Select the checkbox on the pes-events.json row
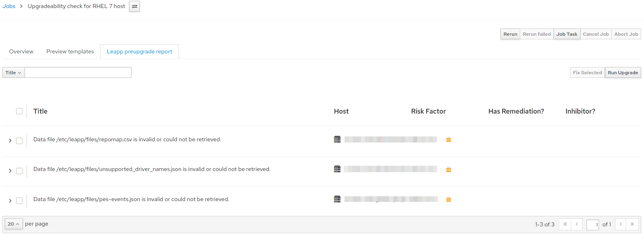Image resolution: width=644 pixels, height=236 pixels. [19, 200]
